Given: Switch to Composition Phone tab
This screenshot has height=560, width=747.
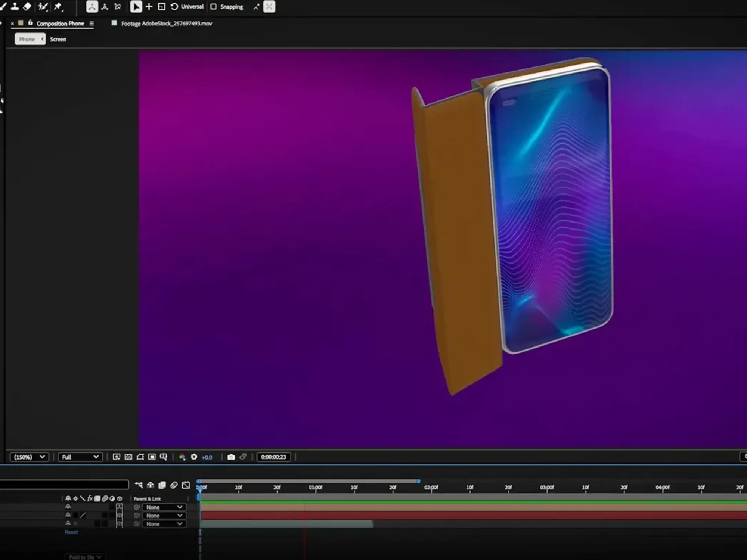Looking at the screenshot, I should pos(60,24).
